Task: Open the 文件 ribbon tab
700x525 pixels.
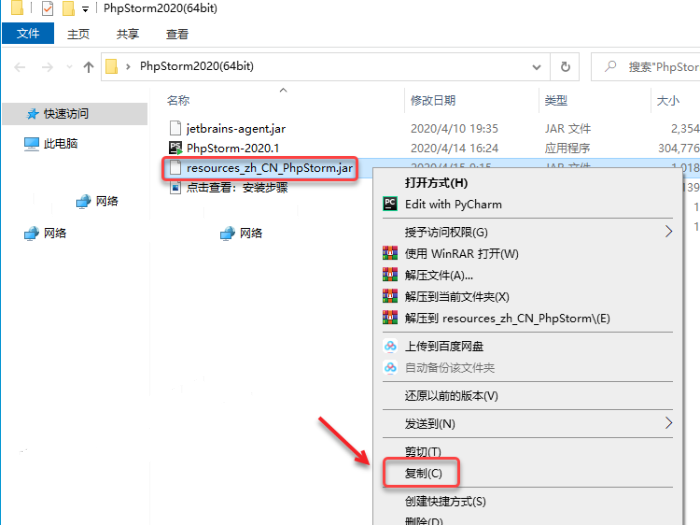Action: tap(28, 33)
